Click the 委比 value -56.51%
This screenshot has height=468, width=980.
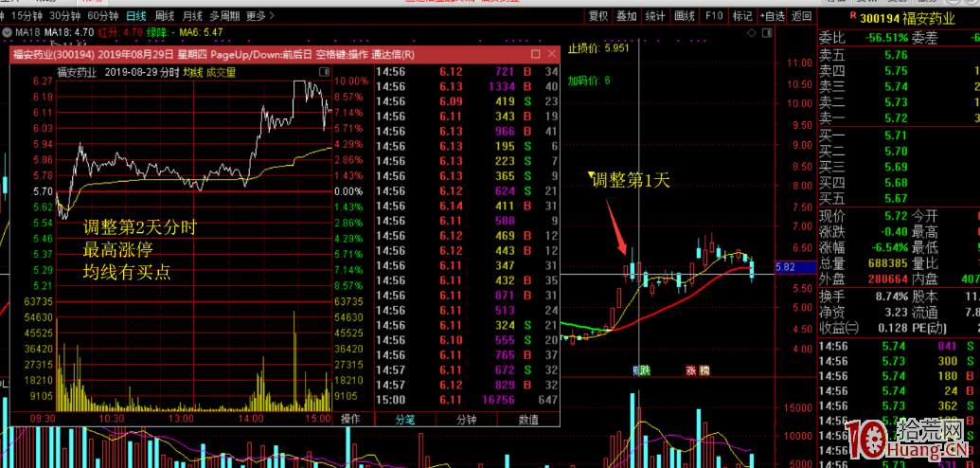[887, 38]
